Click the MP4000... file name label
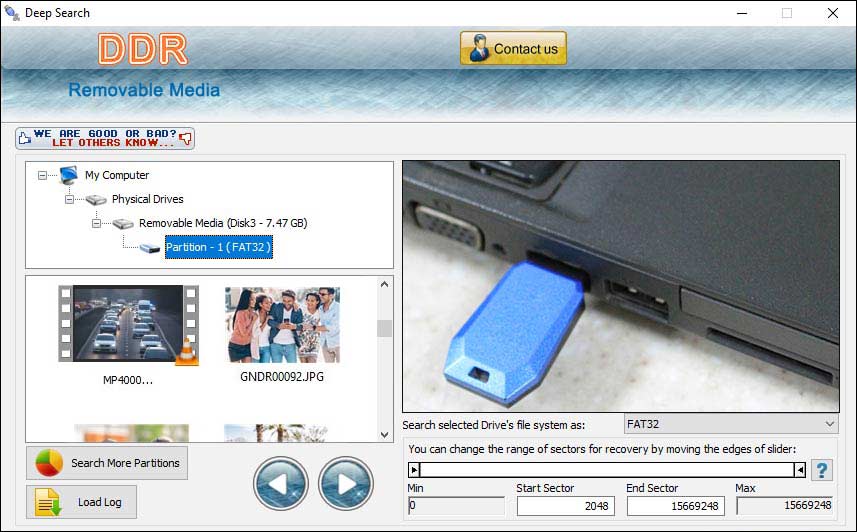The image size is (857, 532). [x=128, y=380]
